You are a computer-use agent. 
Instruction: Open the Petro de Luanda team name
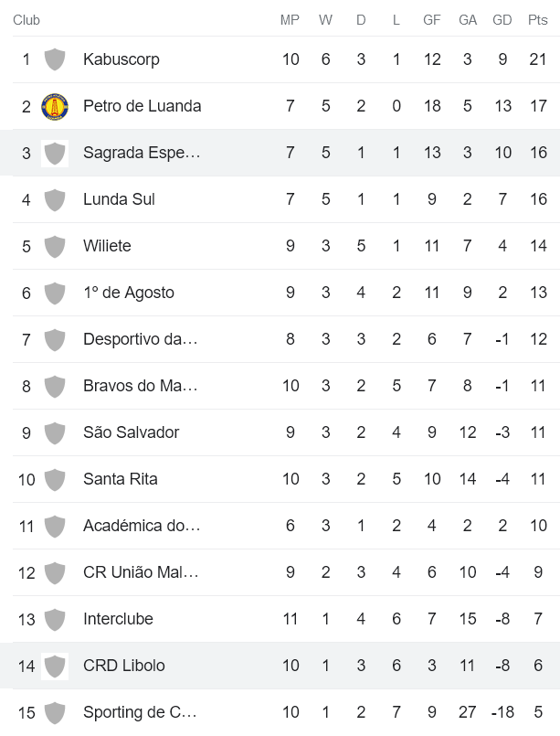(142, 106)
